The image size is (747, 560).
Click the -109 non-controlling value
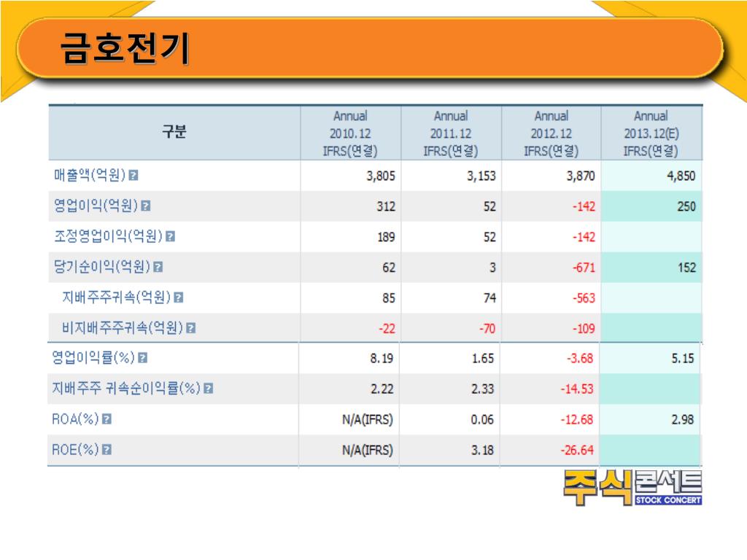click(584, 329)
